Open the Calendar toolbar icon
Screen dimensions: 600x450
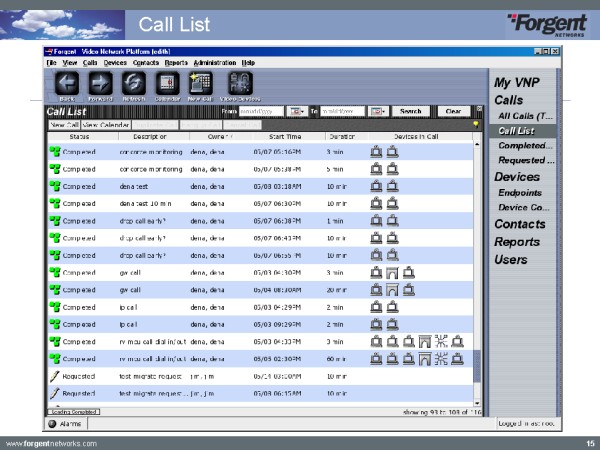point(168,84)
